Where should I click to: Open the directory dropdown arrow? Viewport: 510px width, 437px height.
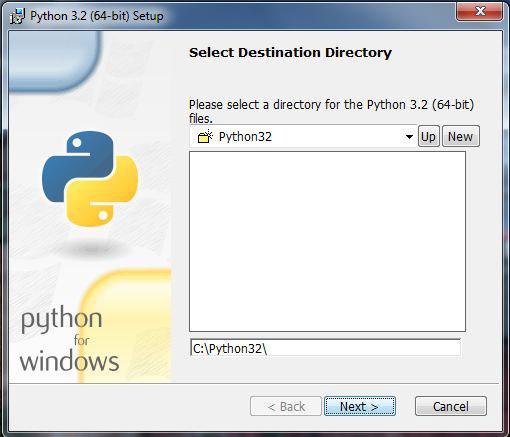[409, 137]
